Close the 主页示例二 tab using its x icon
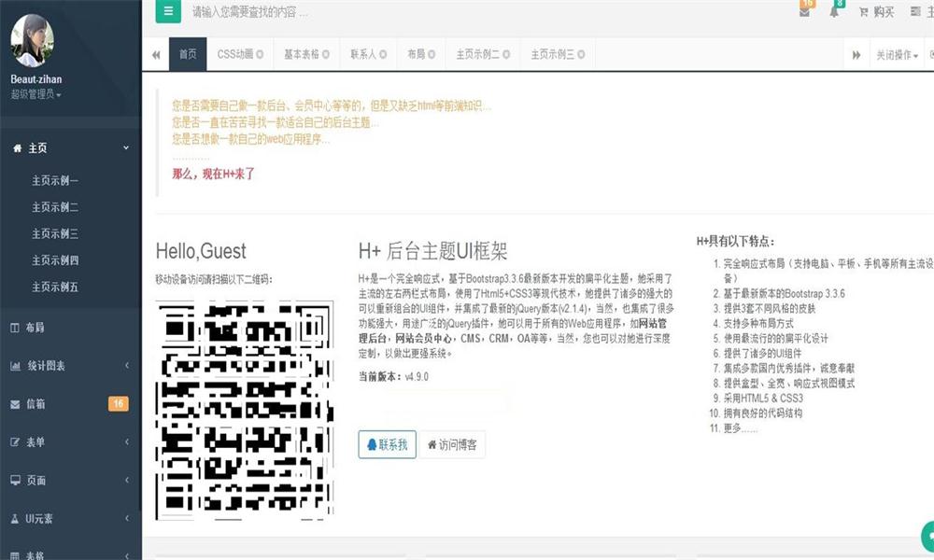 tap(505, 54)
